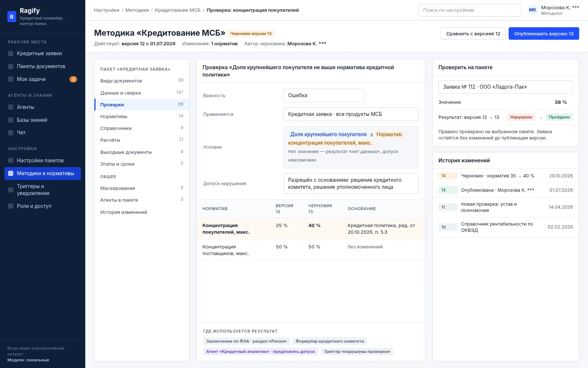This screenshot has height=368, width=588.
Task: Open history entry Справочник рентабельности по ОКВЭД
Action: [x=506, y=227]
